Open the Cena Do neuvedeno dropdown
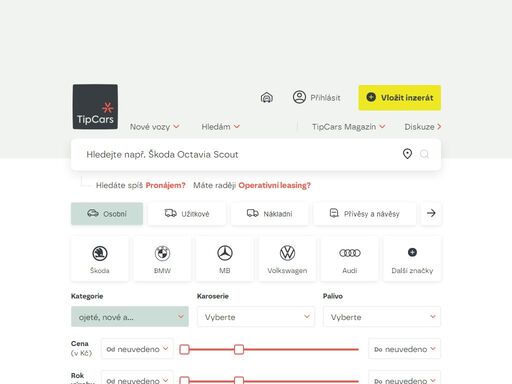The image size is (512, 384). click(404, 349)
